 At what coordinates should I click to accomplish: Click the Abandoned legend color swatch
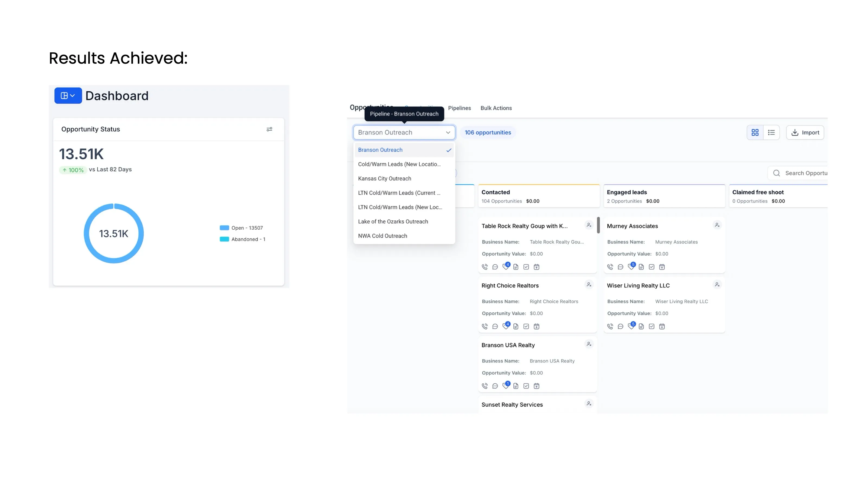coord(224,239)
